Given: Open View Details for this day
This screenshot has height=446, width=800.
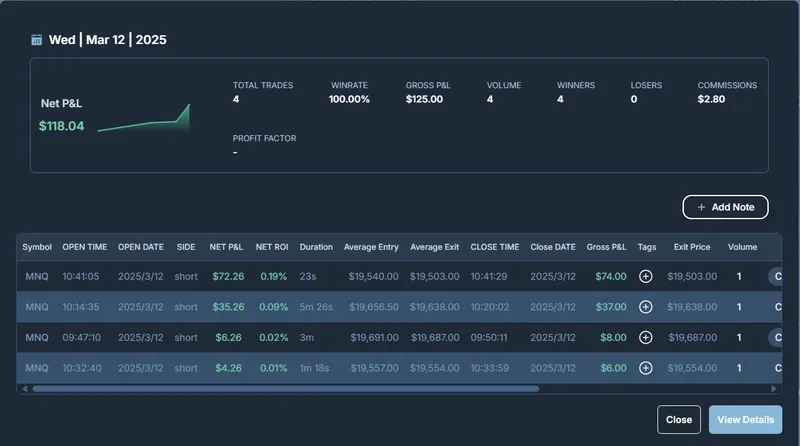Looking at the screenshot, I should click(745, 419).
